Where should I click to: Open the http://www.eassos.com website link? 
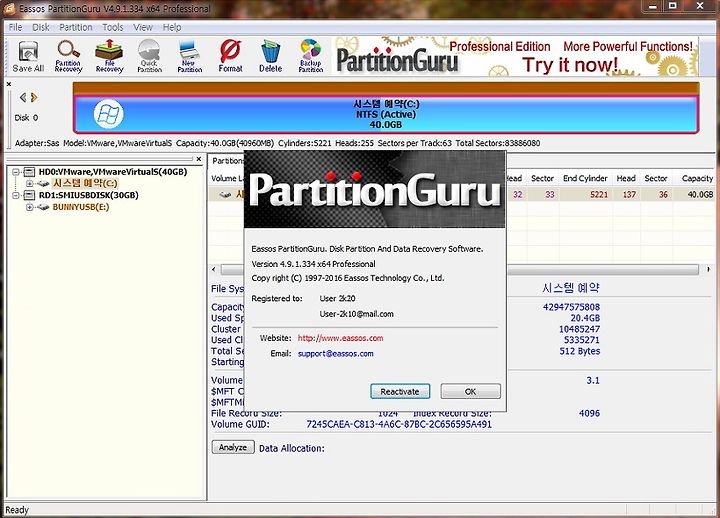[340, 338]
